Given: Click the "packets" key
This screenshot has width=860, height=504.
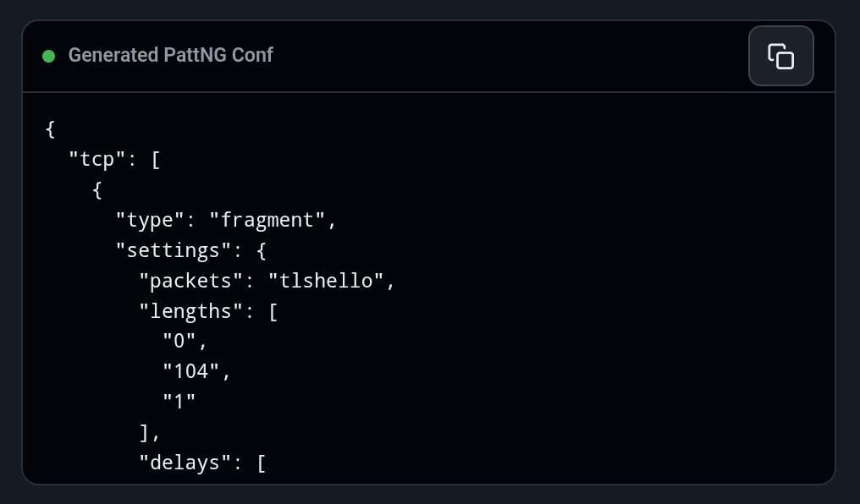Looking at the screenshot, I should pyautogui.click(x=190, y=281).
